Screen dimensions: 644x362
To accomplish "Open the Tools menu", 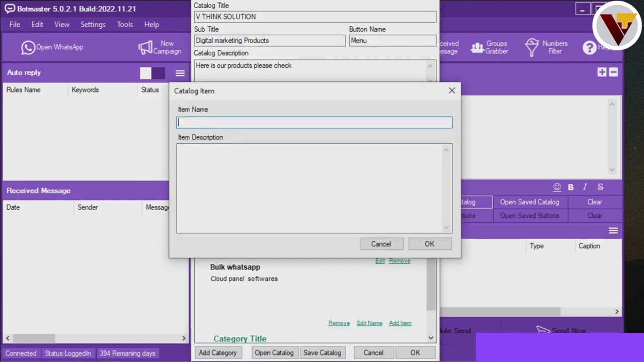I will tap(125, 24).
